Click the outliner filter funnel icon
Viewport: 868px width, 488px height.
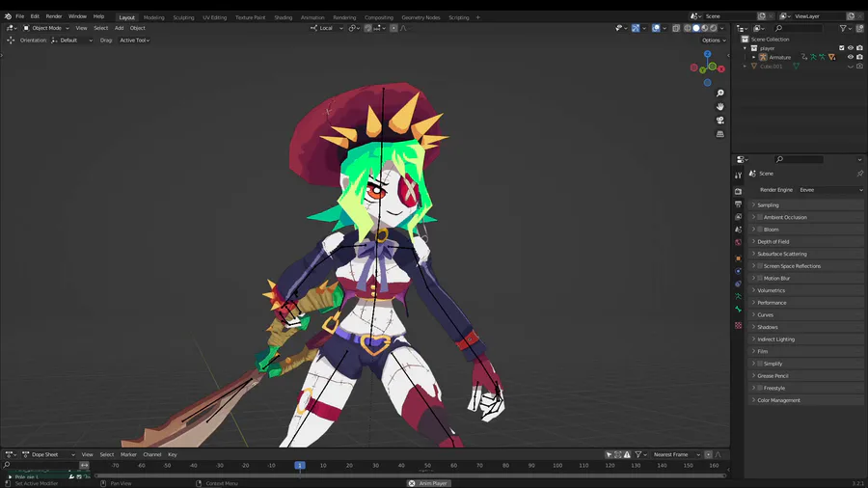(x=843, y=28)
